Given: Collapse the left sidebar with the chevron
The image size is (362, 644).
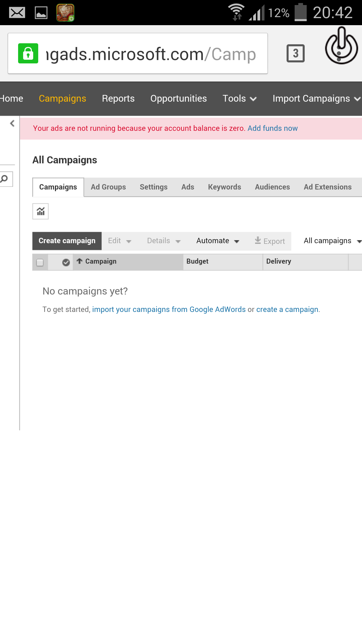Looking at the screenshot, I should click(x=12, y=123).
